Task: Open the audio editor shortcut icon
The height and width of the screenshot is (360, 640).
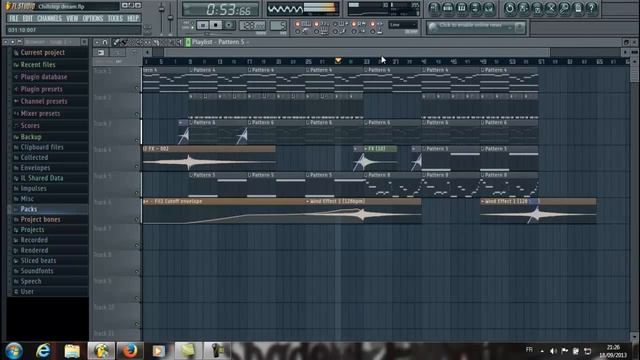Action: pos(551,8)
